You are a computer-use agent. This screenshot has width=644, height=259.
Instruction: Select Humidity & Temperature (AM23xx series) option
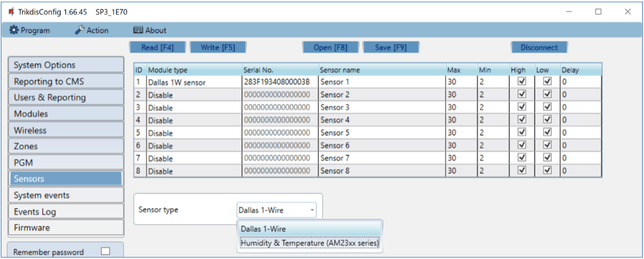[x=310, y=243]
